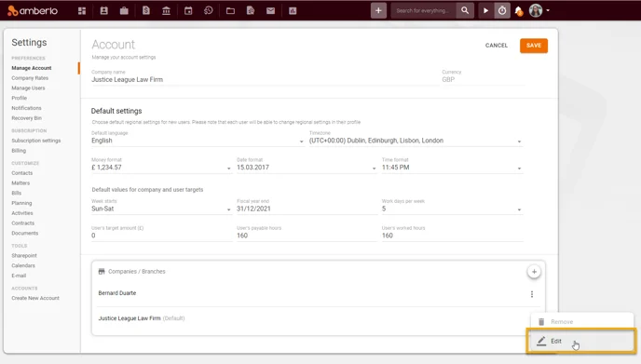Viewport: 641px width, 364px height.
Task: Open Manage Users settings
Action: click(28, 88)
